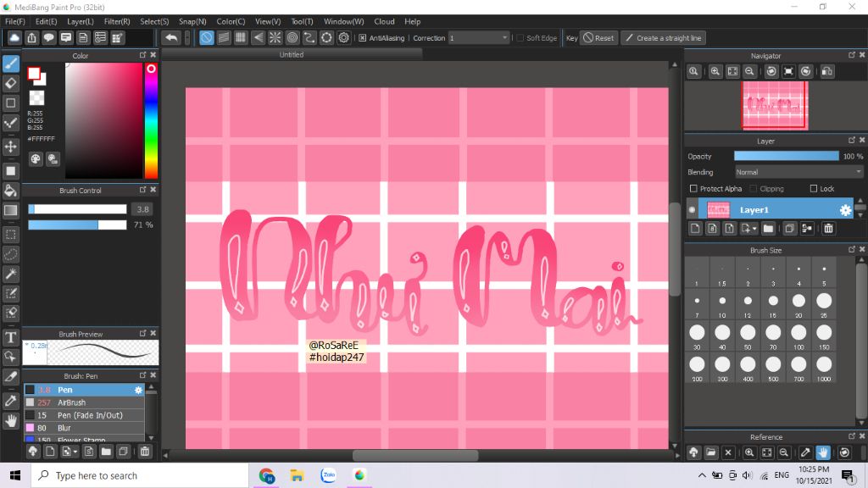The width and height of the screenshot is (868, 488).
Task: Open the Cloud menu
Action: coord(384,21)
